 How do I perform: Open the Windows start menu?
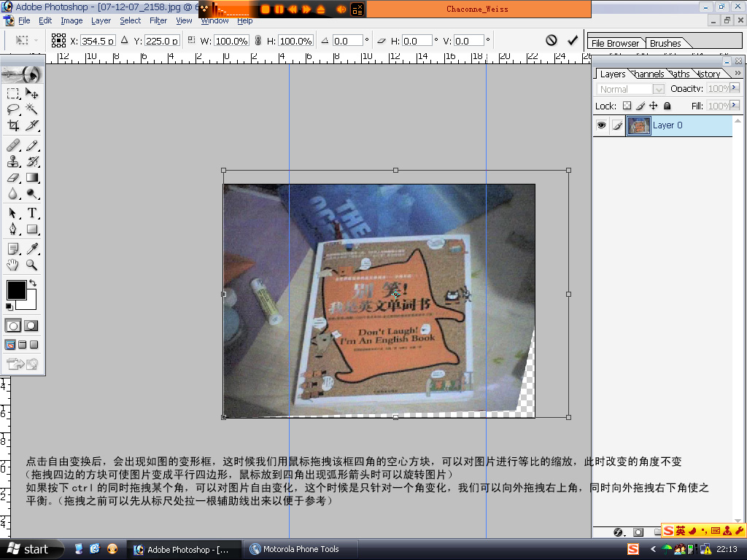click(31, 549)
